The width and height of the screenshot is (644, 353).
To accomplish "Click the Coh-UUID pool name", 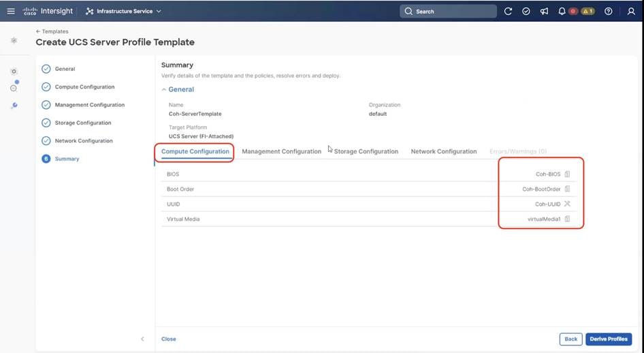I will coord(547,204).
